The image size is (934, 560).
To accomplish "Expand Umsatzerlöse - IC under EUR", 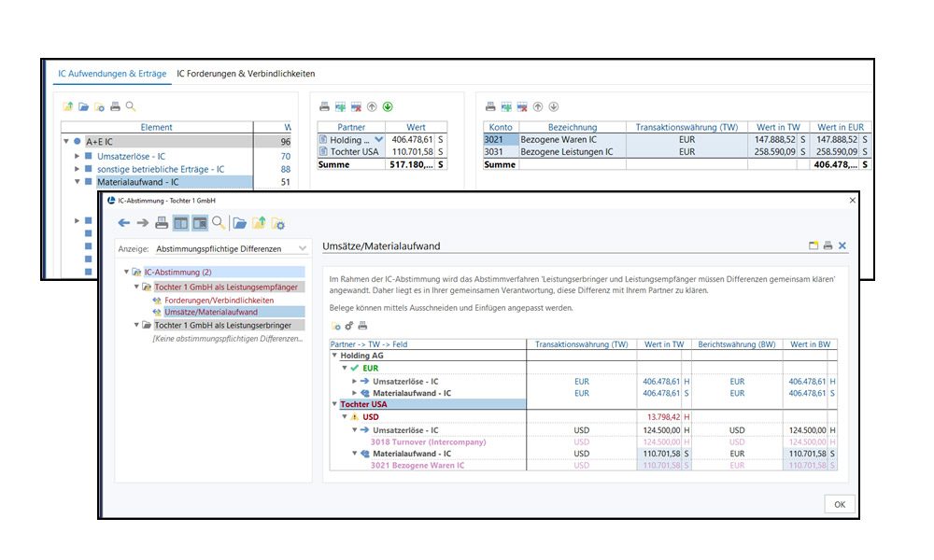I will click(354, 381).
